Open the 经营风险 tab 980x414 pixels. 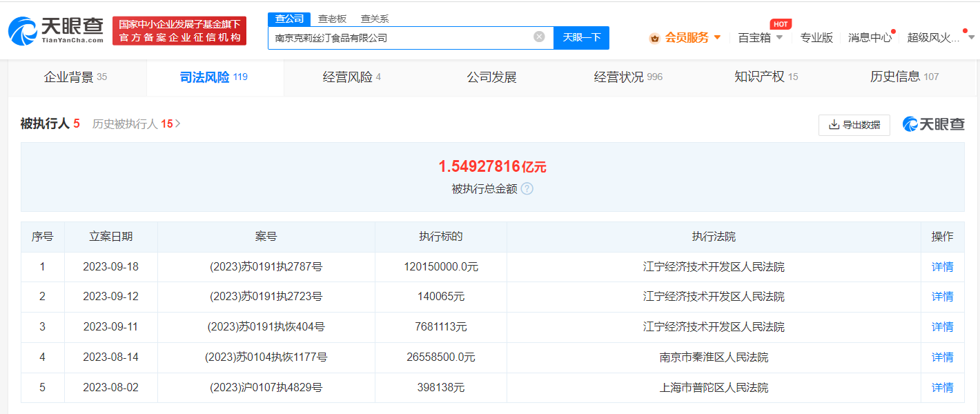tap(352, 77)
